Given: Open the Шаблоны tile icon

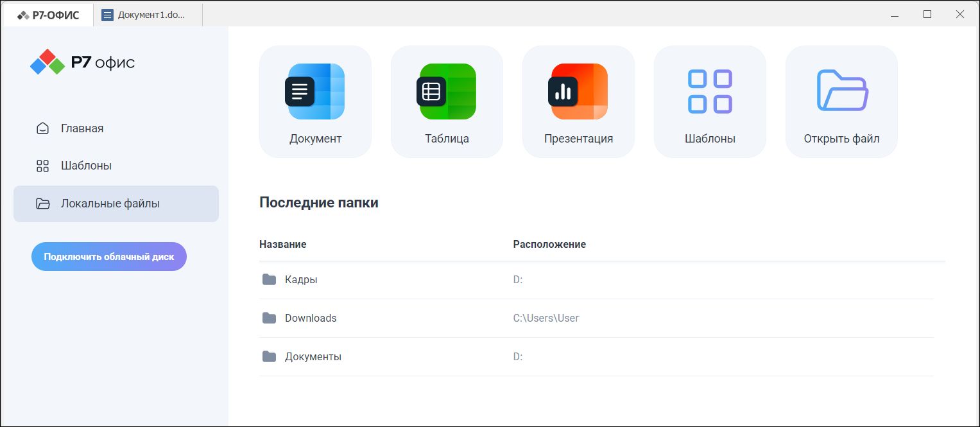Looking at the screenshot, I should pos(710,91).
